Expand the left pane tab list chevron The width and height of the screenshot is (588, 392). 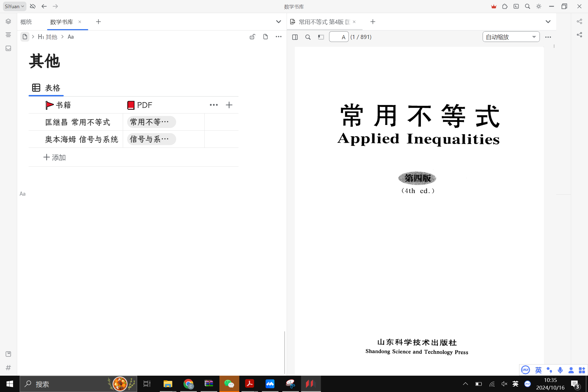(278, 22)
